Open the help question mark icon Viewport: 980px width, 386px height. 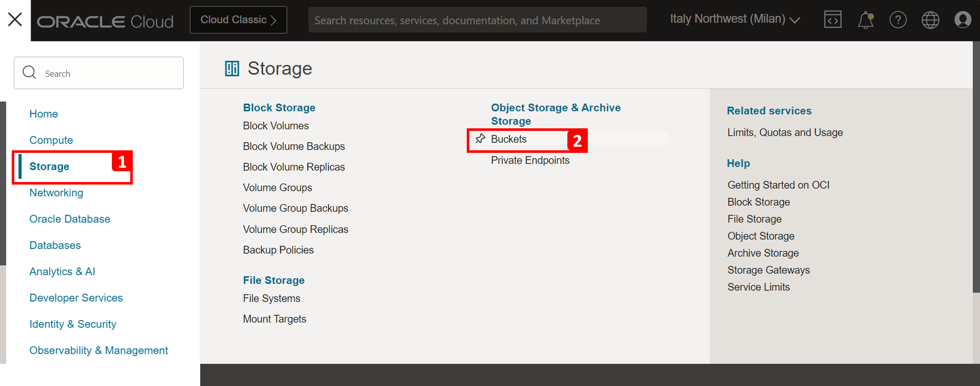898,20
